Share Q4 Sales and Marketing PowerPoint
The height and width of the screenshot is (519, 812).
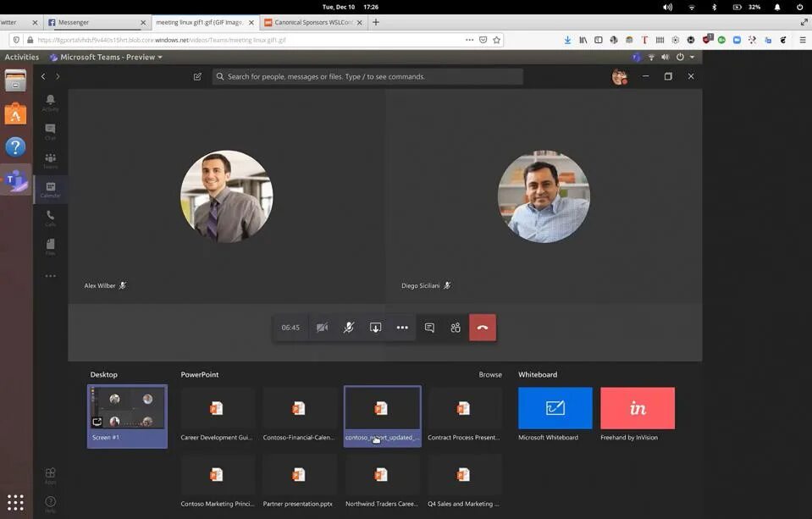click(463, 482)
